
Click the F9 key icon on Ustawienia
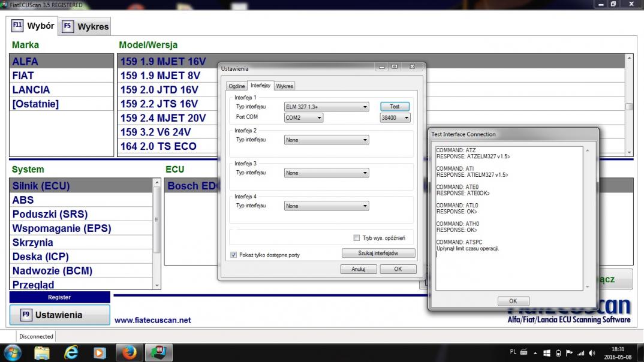click(x=26, y=315)
